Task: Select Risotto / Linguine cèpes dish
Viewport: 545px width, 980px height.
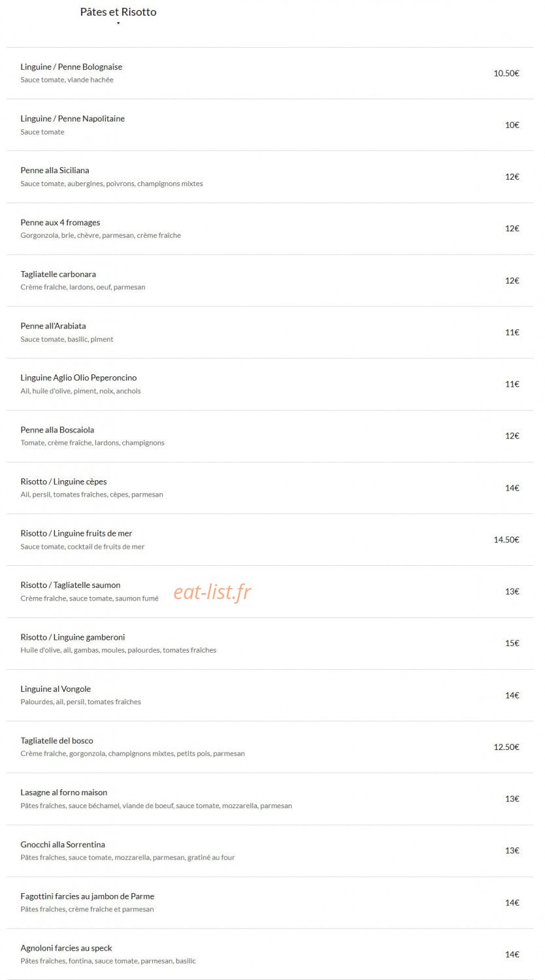Action: [x=270, y=487]
